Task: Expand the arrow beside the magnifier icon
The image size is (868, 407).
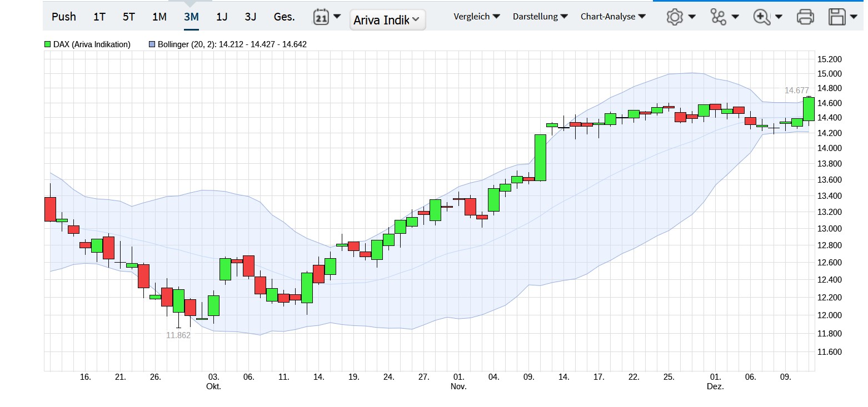Action: pyautogui.click(x=779, y=17)
